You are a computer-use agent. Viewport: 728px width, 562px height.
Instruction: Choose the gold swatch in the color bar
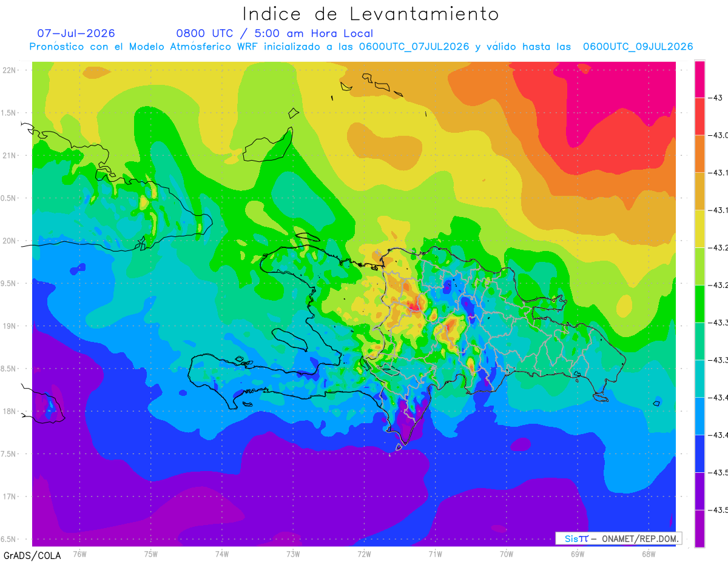[x=699, y=191]
